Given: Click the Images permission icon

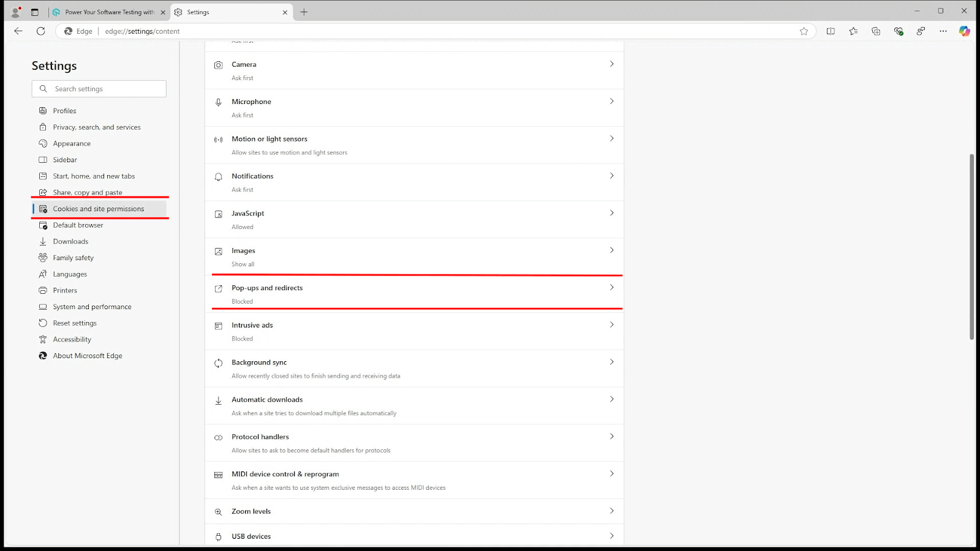Looking at the screenshot, I should (x=218, y=251).
